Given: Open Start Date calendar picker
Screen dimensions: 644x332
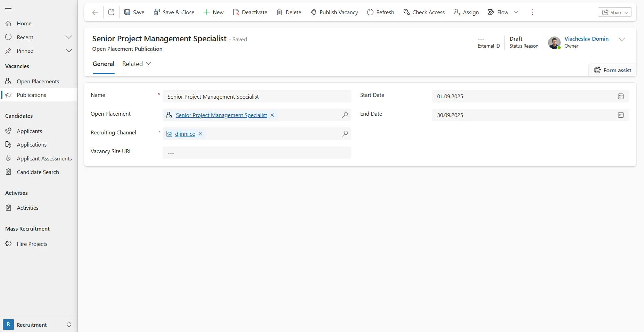Looking at the screenshot, I should pos(621,97).
